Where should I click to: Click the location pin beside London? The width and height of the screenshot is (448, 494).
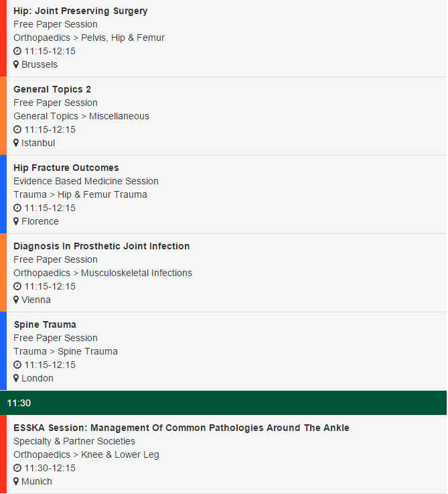pyautogui.click(x=16, y=379)
